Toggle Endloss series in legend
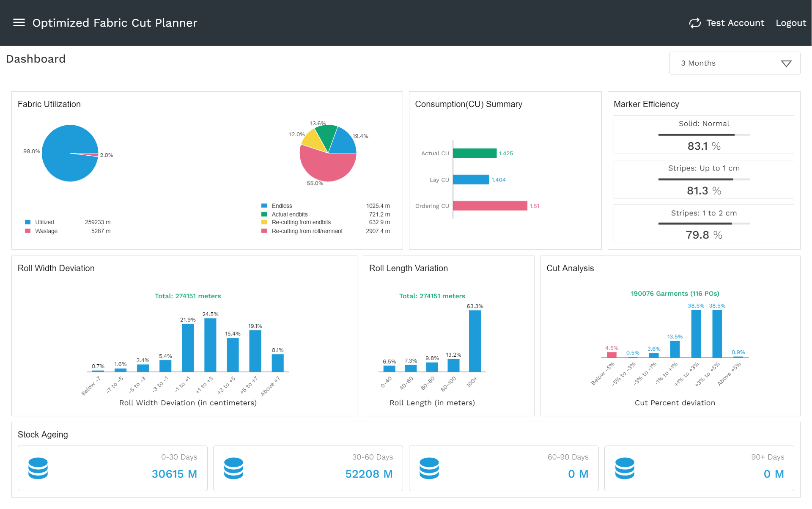The height and width of the screenshot is (509, 812). (264, 206)
